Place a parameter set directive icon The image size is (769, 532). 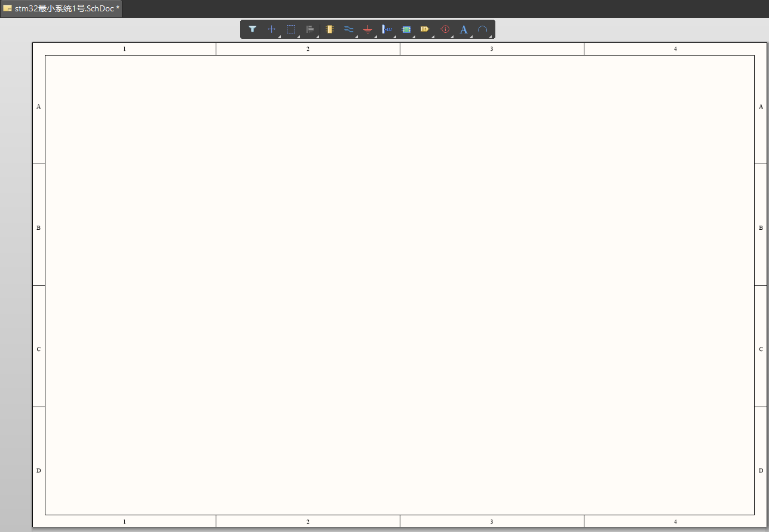(x=445, y=29)
